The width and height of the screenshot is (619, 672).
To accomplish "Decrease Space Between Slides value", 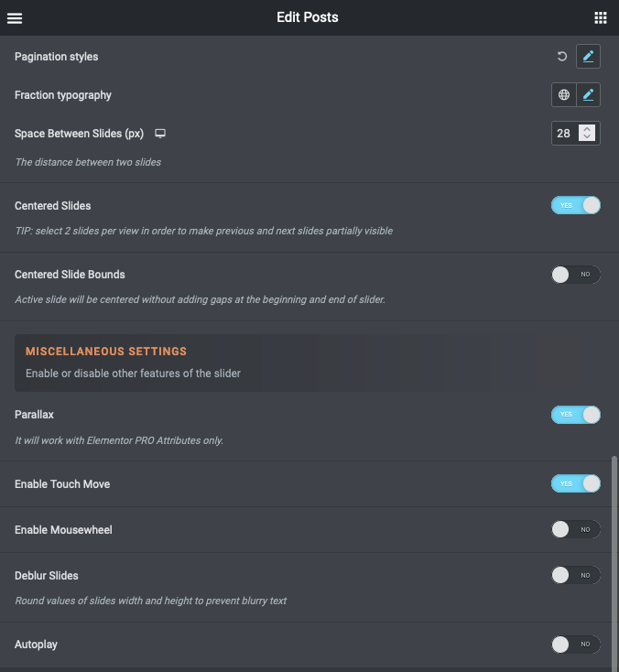I will click(x=588, y=138).
